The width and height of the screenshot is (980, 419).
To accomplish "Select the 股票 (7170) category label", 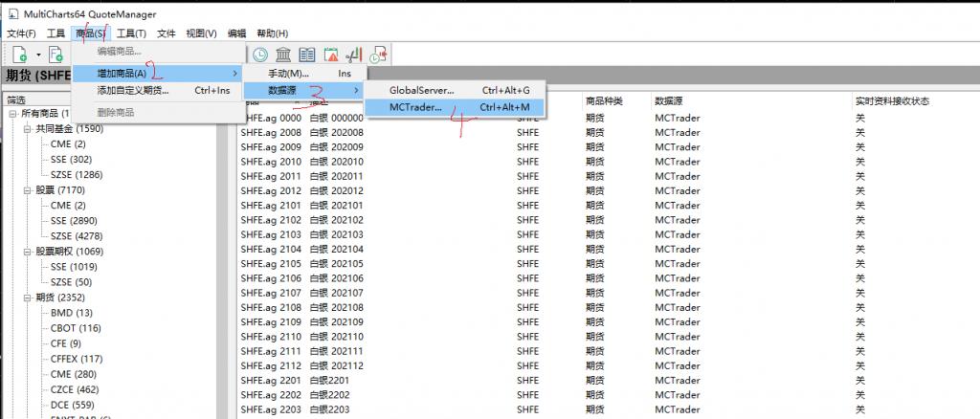I will click(x=60, y=189).
